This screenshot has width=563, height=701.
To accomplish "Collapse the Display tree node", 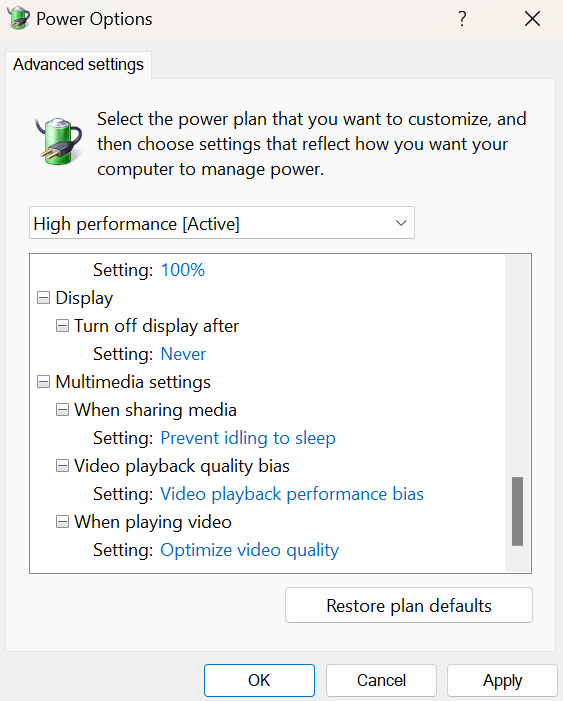I will pos(43,298).
